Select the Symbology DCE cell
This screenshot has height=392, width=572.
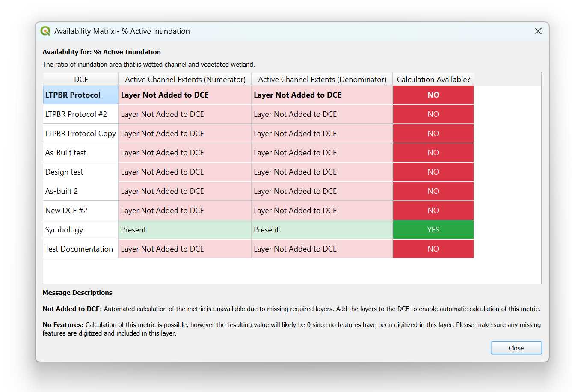coord(81,230)
